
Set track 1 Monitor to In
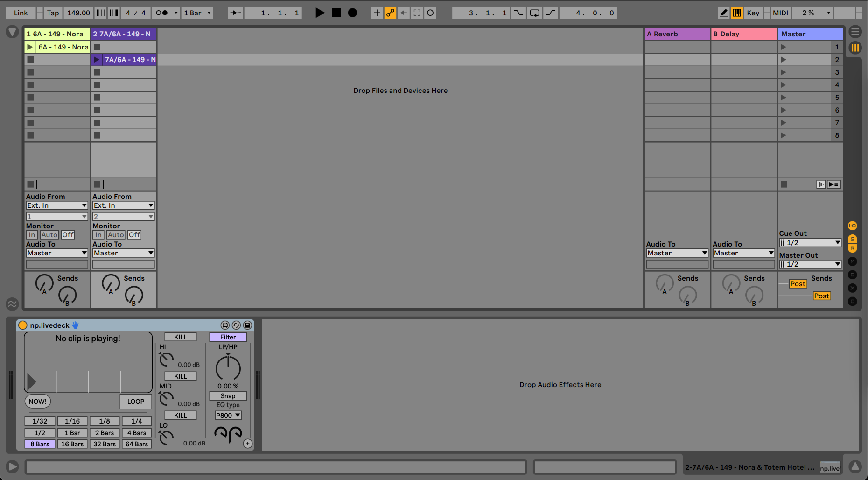[x=31, y=234]
